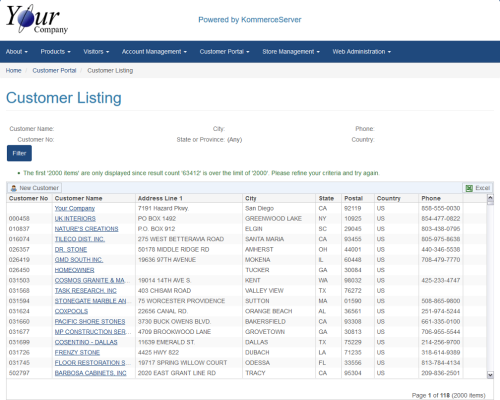Click the New Customer person icon
Viewport: 500px width, 400px height.
click(14, 188)
